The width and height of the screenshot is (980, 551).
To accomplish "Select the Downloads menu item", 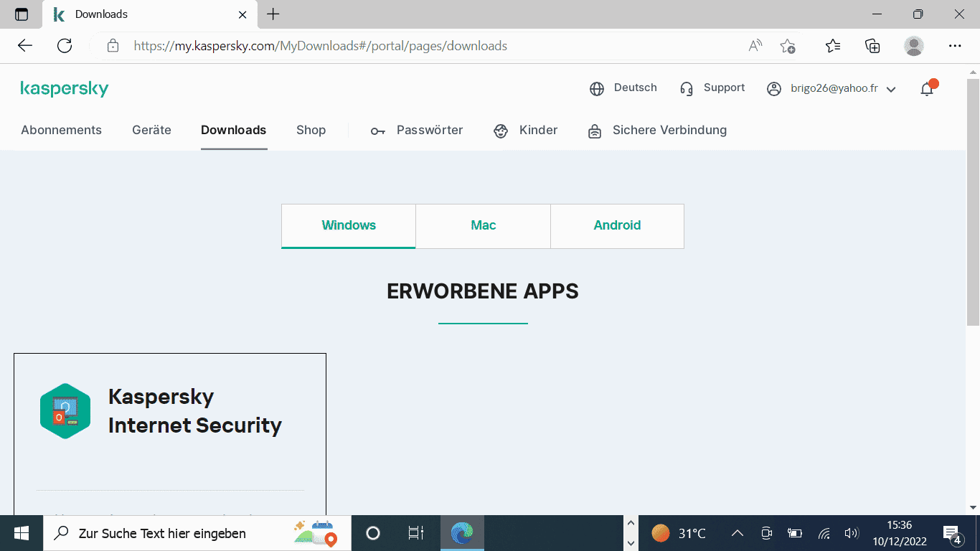I will click(233, 131).
